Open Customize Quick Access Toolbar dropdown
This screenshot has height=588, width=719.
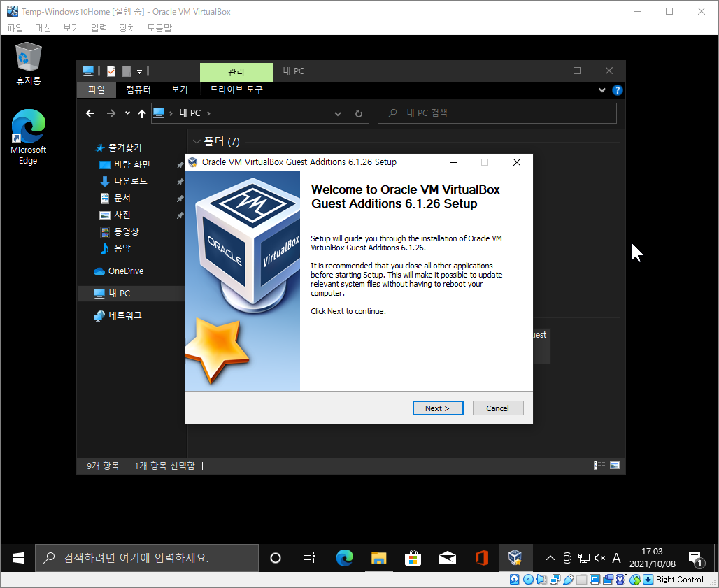140,71
